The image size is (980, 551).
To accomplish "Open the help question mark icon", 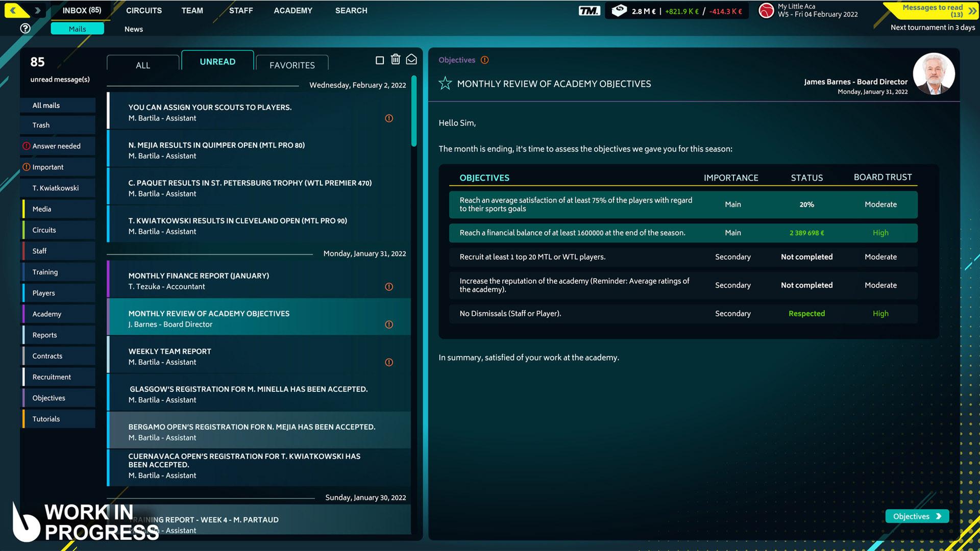I will point(25,29).
